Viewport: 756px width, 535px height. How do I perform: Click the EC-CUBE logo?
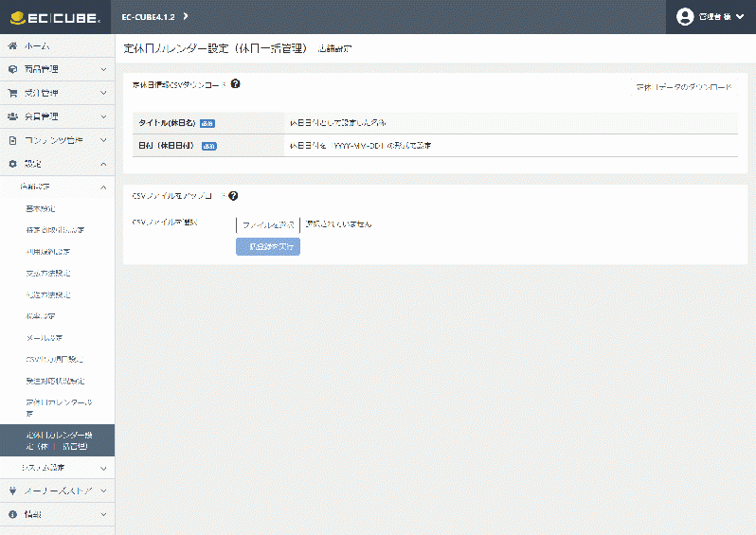(x=56, y=18)
